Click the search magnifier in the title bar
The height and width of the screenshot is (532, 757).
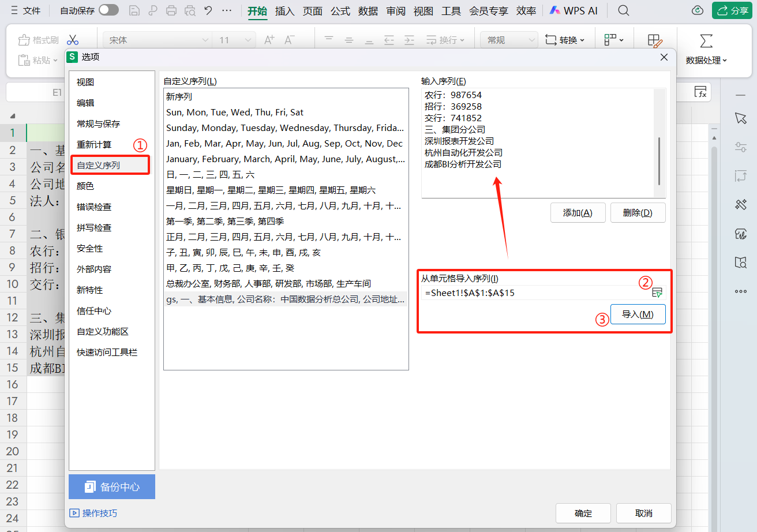point(623,10)
